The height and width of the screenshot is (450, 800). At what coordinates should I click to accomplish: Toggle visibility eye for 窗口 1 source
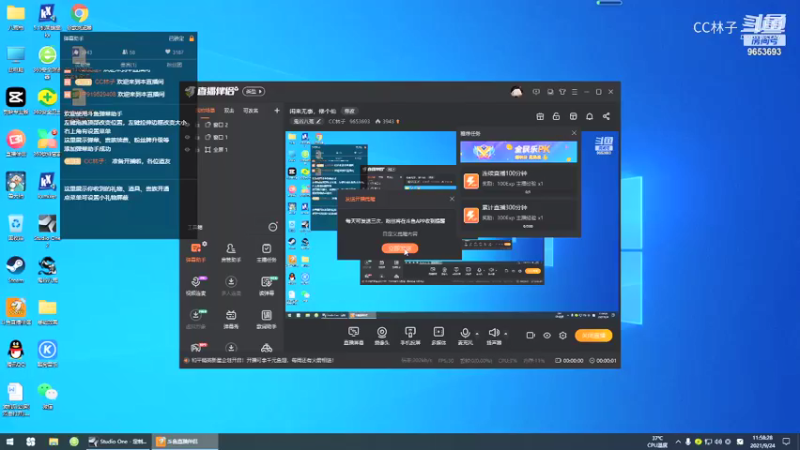click(x=187, y=137)
